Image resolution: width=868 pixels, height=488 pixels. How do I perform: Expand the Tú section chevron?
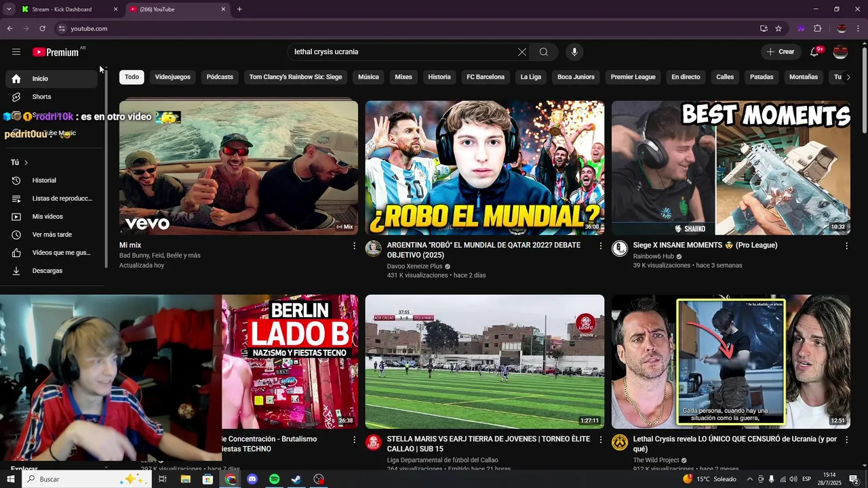click(26, 163)
